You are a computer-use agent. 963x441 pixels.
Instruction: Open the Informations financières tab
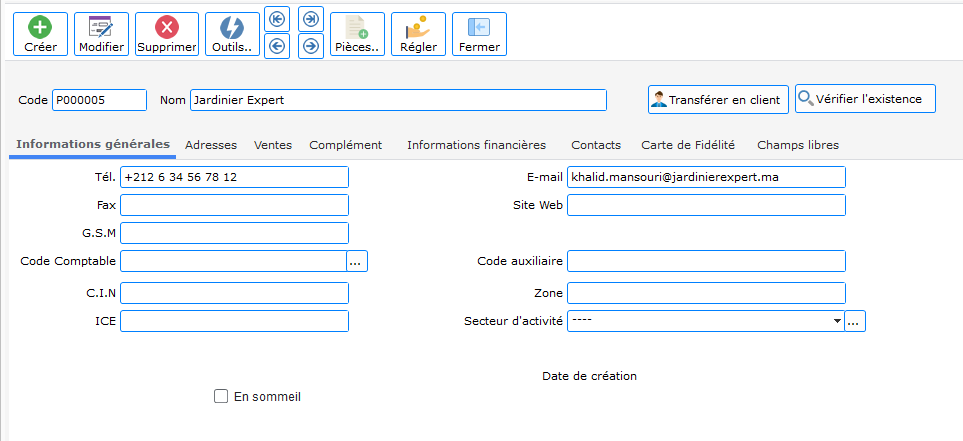click(476, 145)
